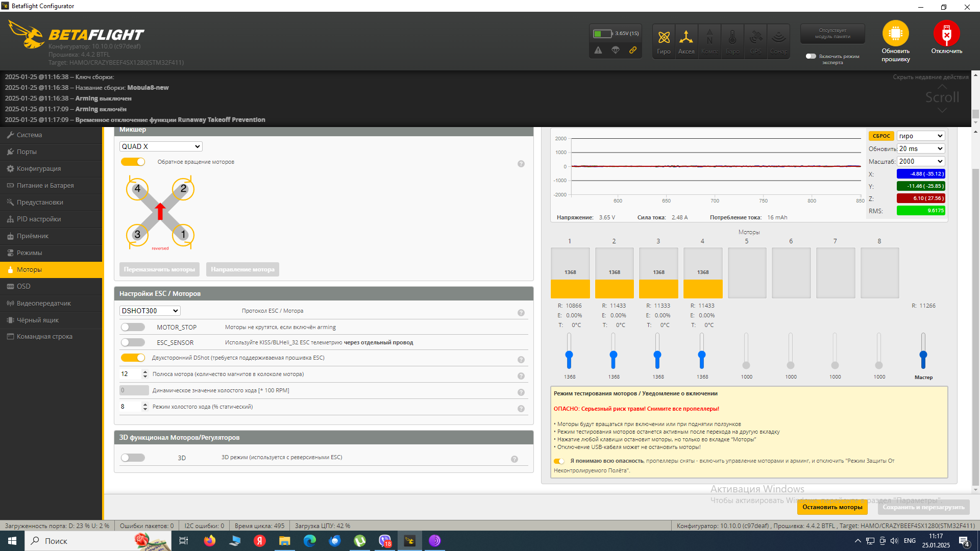
Task: Click Motor direction button
Action: click(242, 269)
